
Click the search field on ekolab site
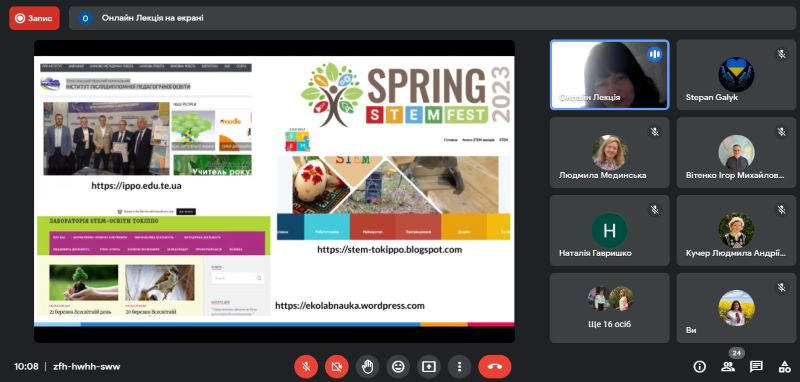click(237, 278)
